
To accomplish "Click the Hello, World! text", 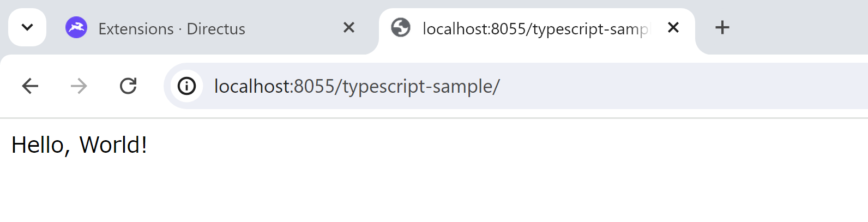I will pos(79,145).
